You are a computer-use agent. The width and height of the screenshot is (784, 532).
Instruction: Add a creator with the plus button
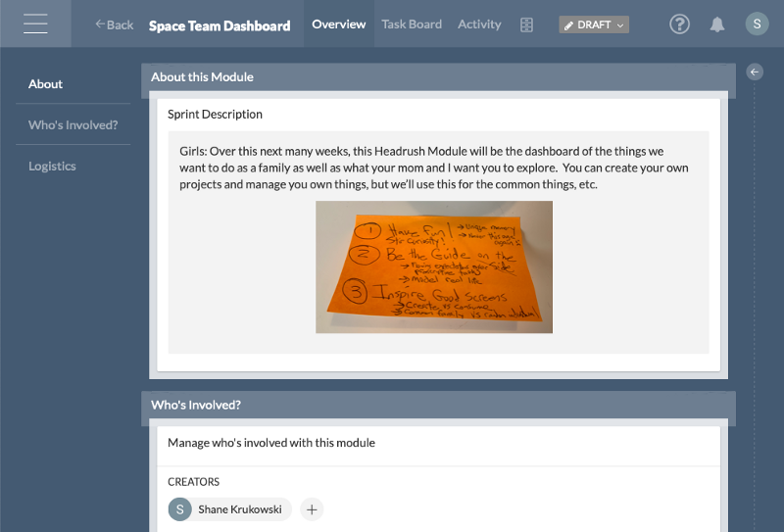pyautogui.click(x=311, y=509)
